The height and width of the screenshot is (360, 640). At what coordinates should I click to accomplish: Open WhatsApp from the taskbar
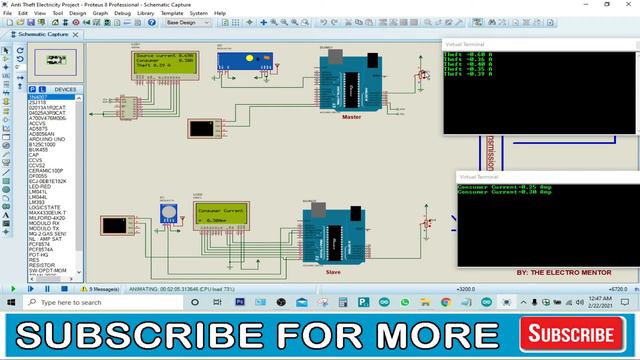[404, 302]
